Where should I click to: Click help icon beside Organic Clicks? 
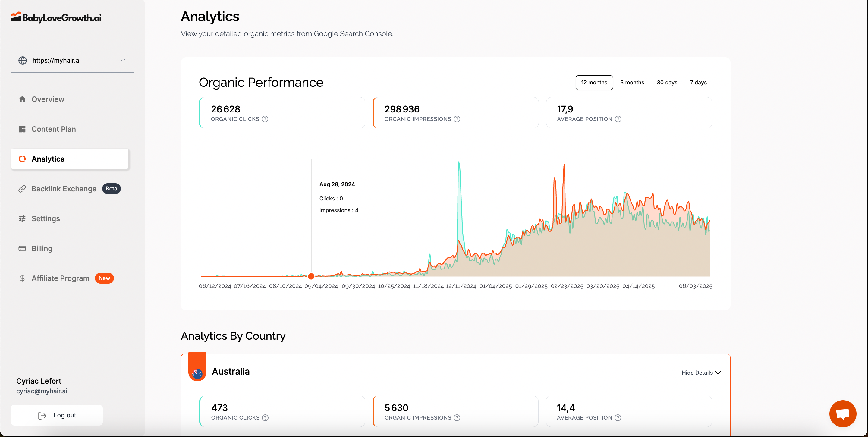[x=265, y=119]
